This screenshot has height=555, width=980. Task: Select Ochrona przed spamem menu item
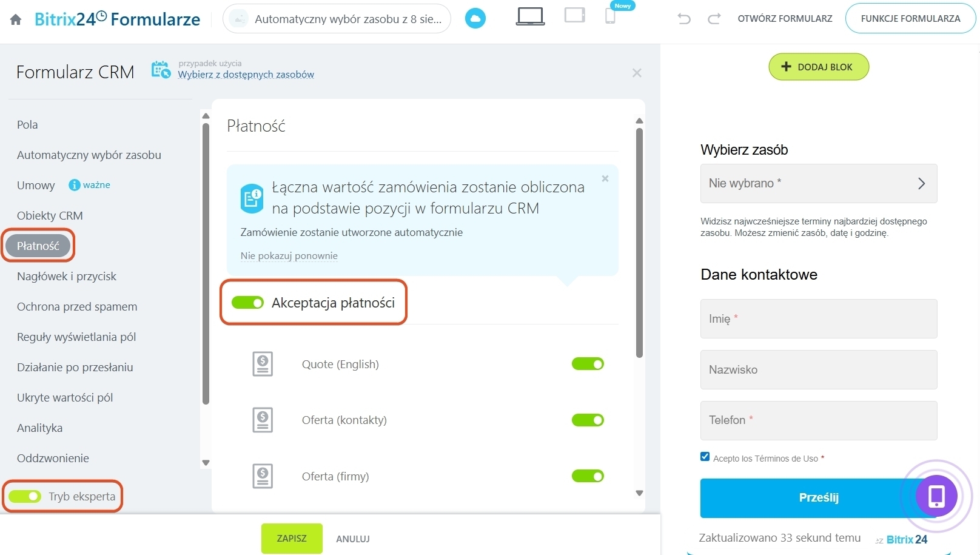pyautogui.click(x=77, y=306)
